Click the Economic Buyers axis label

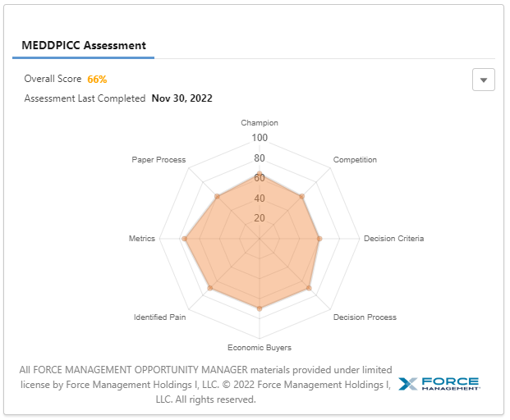pyautogui.click(x=260, y=348)
